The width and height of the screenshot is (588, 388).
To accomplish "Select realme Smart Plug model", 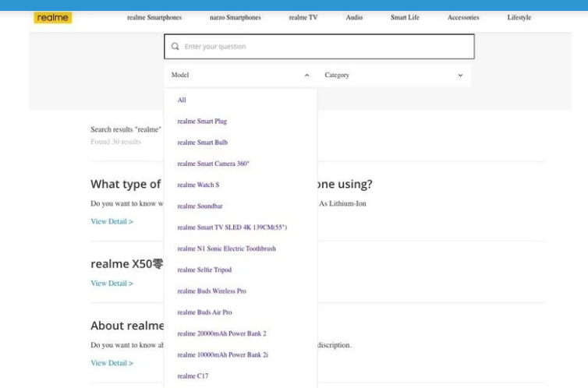I will 202,122.
